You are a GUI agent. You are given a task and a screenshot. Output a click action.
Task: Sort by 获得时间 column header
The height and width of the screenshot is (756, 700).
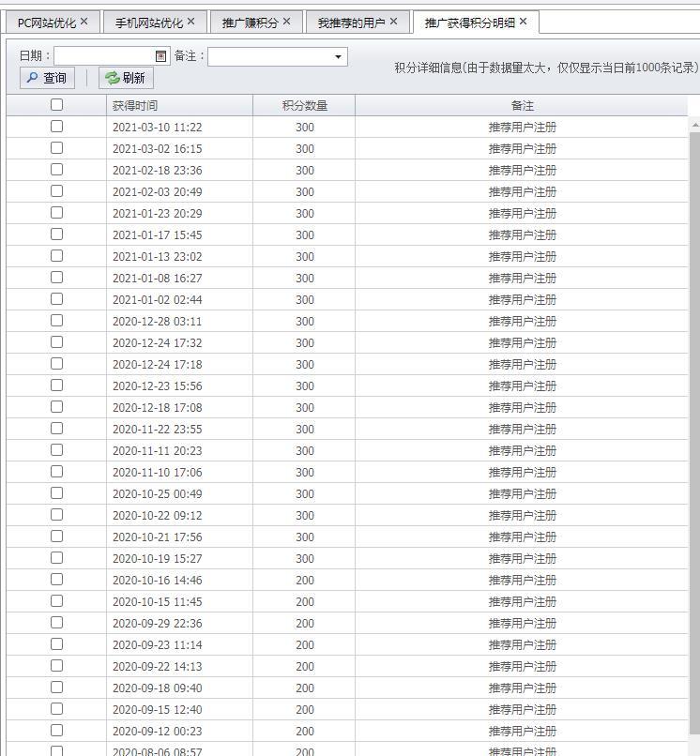coord(178,106)
